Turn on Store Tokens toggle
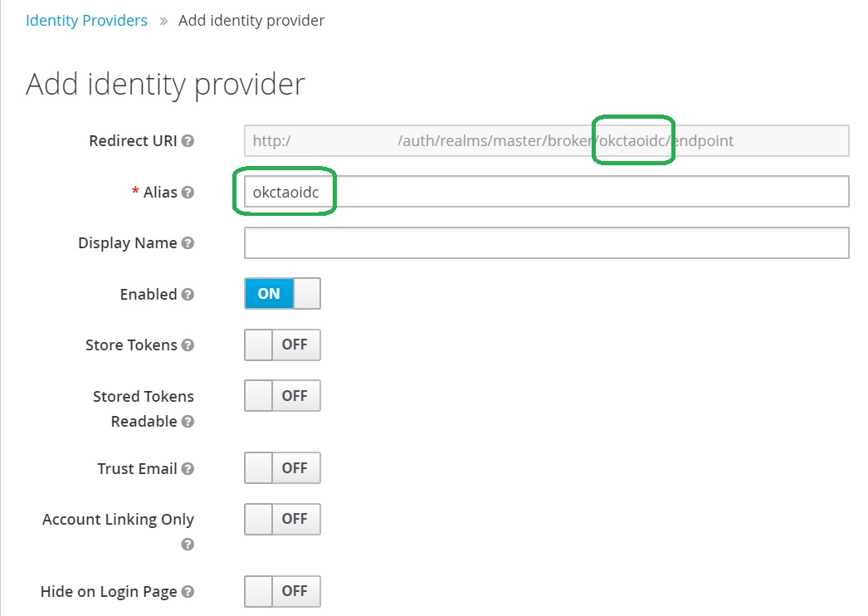868x616 pixels. [x=282, y=345]
